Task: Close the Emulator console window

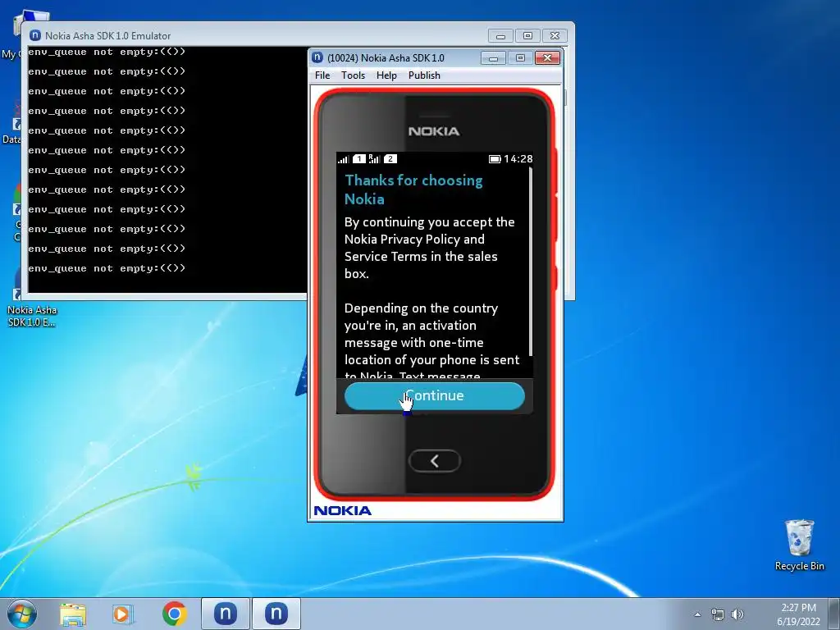Action: click(x=555, y=36)
